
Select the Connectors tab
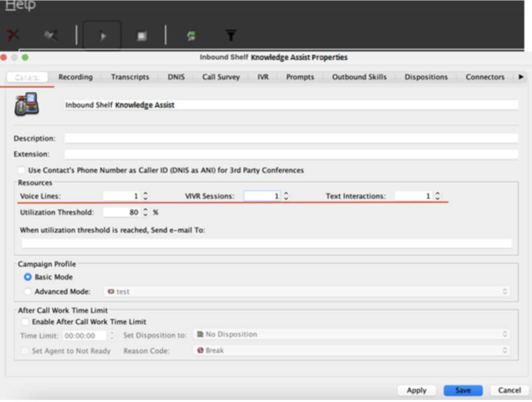pyautogui.click(x=485, y=77)
